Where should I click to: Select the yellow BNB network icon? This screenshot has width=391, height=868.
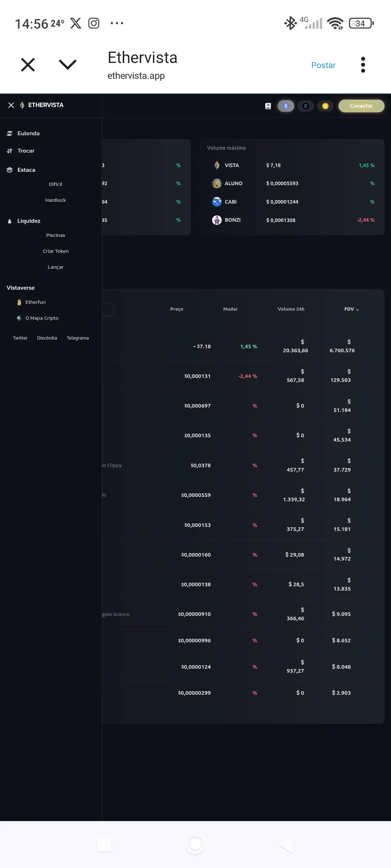[x=325, y=106]
